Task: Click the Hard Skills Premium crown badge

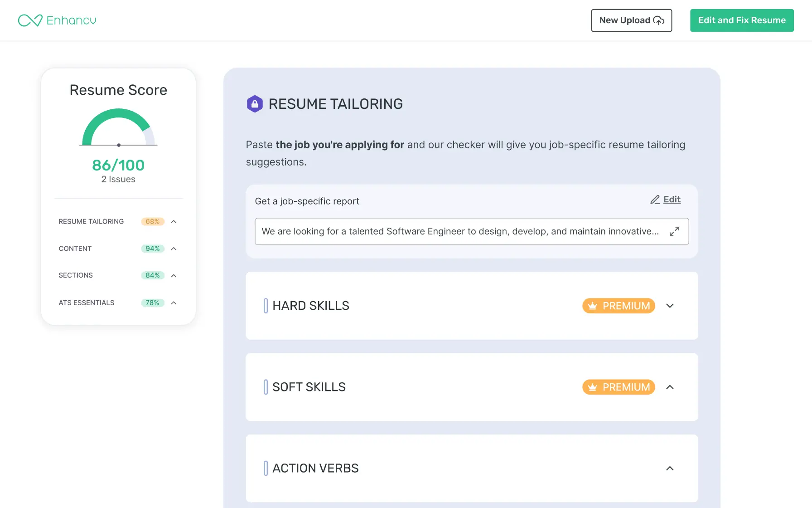Action: (x=619, y=306)
